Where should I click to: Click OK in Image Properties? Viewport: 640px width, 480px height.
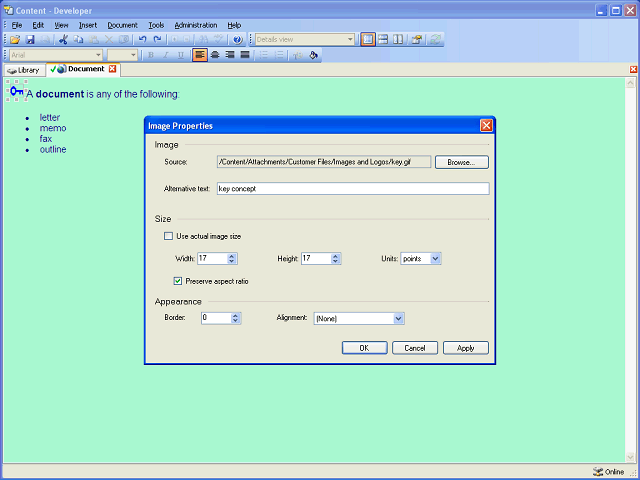click(x=364, y=348)
